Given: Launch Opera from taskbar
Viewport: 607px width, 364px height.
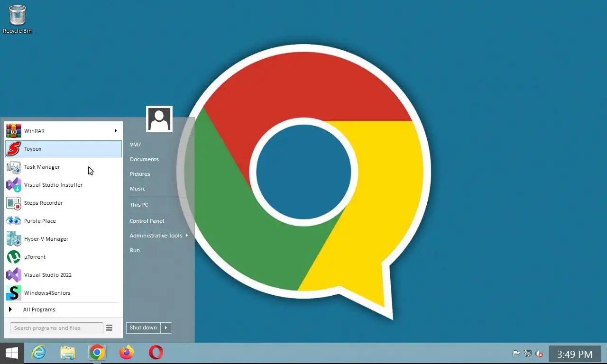Looking at the screenshot, I should 156,353.
